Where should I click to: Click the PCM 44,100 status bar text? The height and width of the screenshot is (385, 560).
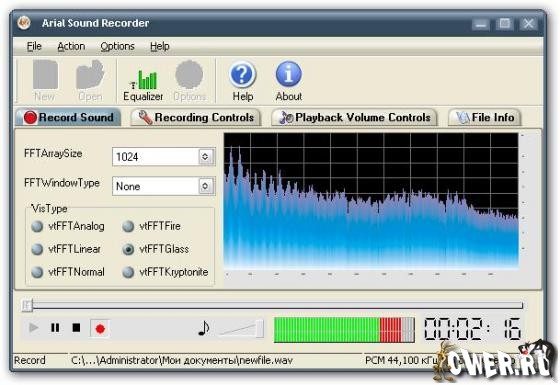402,360
